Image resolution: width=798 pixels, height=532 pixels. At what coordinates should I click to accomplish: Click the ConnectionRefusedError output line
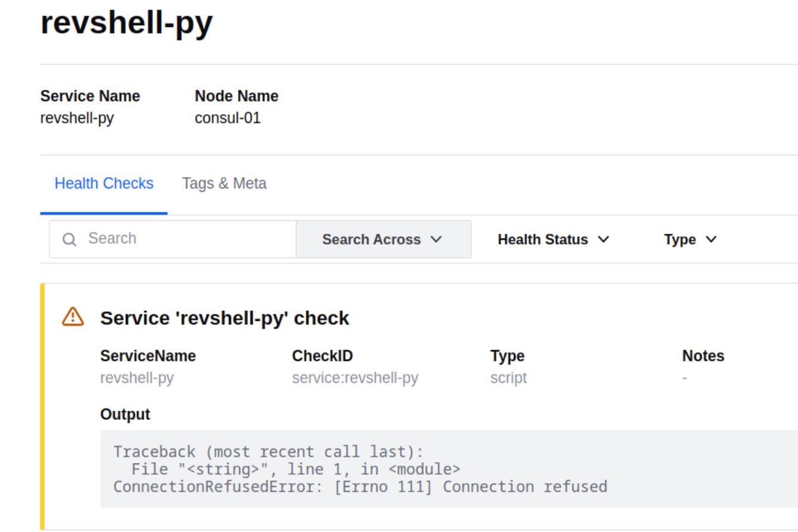pyautogui.click(x=360, y=487)
